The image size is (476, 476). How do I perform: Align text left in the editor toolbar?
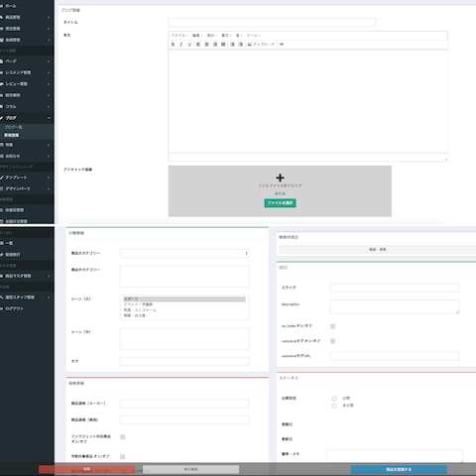point(198,45)
